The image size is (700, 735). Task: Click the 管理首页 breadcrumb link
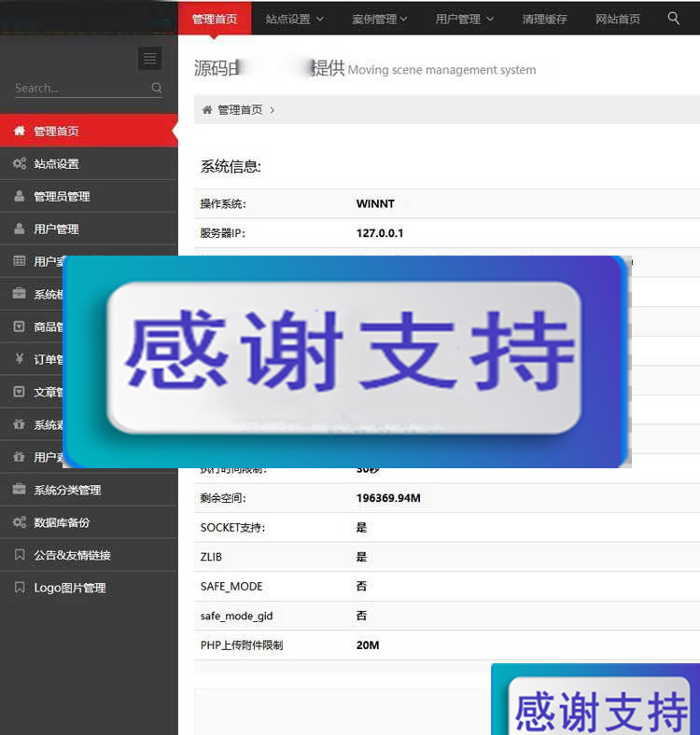240,110
